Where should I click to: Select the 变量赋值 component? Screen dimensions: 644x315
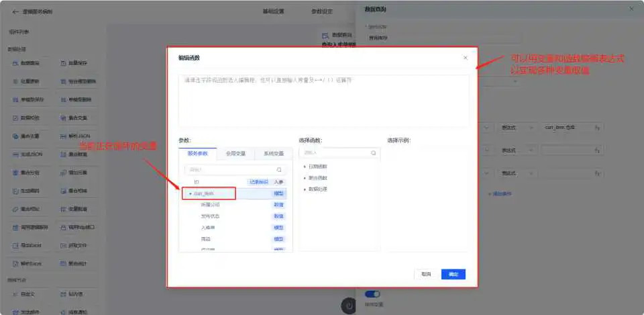76,209
